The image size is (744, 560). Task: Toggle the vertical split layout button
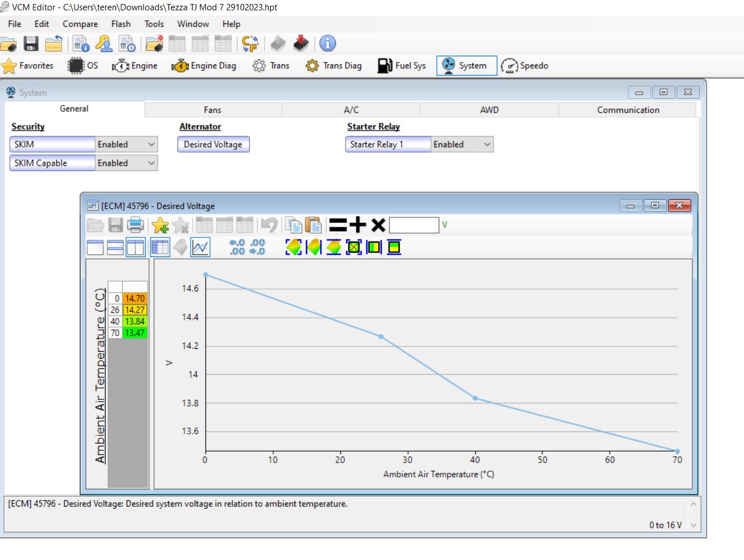click(135, 247)
